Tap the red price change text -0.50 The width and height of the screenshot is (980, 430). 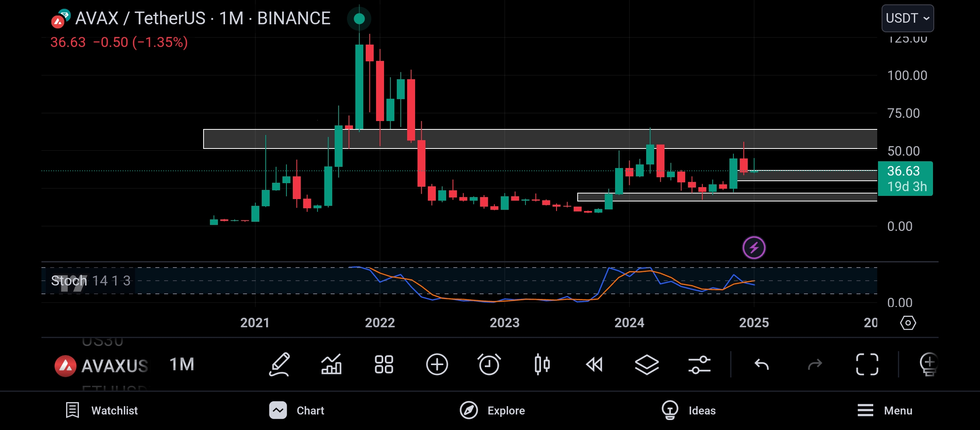(x=110, y=42)
